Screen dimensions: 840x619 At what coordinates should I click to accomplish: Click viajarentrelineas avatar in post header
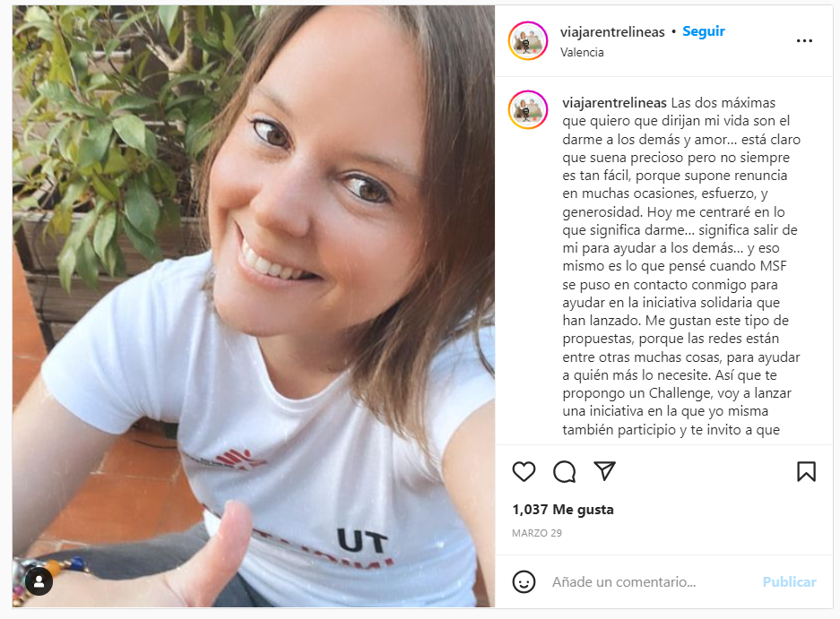(x=528, y=40)
